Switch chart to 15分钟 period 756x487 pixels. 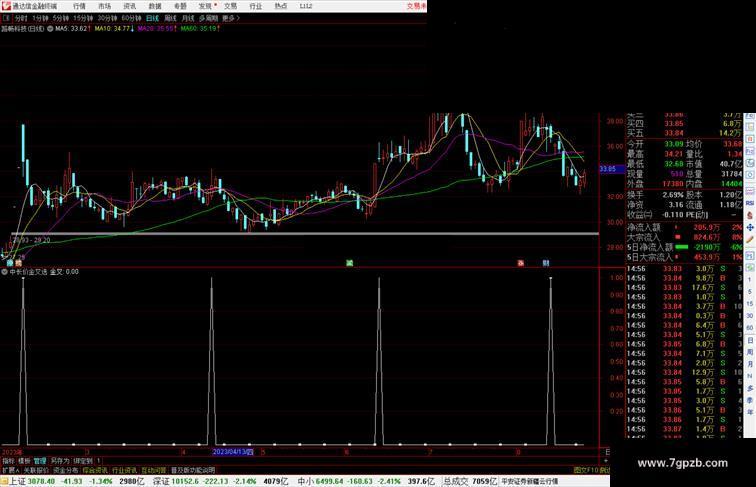click(83, 18)
